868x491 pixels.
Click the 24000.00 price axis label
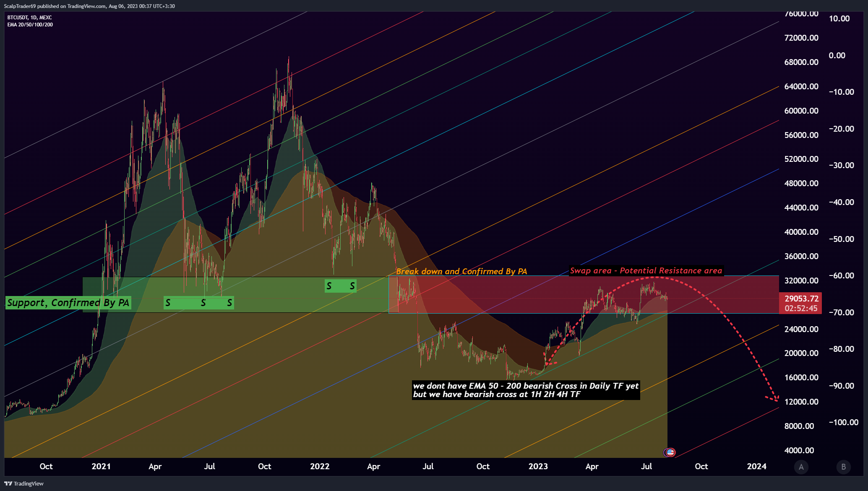801,329
